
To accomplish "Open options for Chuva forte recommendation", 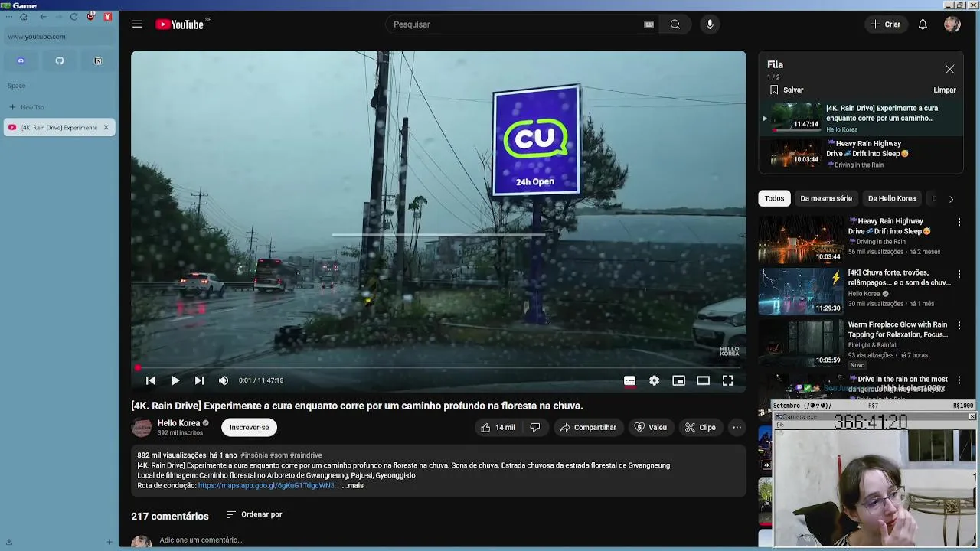I will 959,274.
